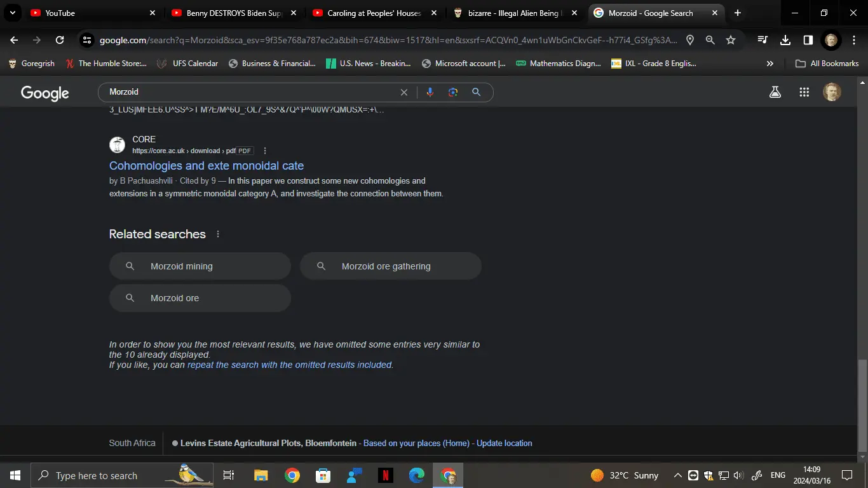Image resolution: width=868 pixels, height=488 pixels.
Task: Close the YouTube tab
Action: click(x=152, y=13)
